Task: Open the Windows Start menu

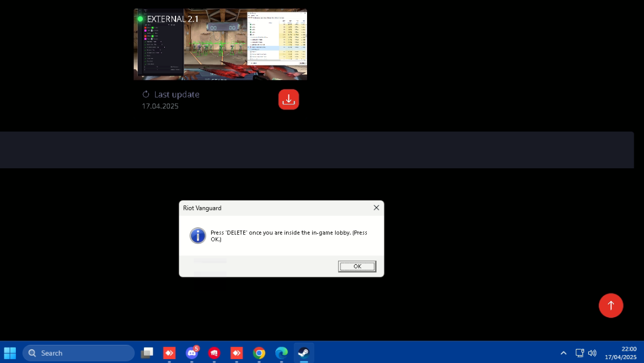Action: (10, 353)
